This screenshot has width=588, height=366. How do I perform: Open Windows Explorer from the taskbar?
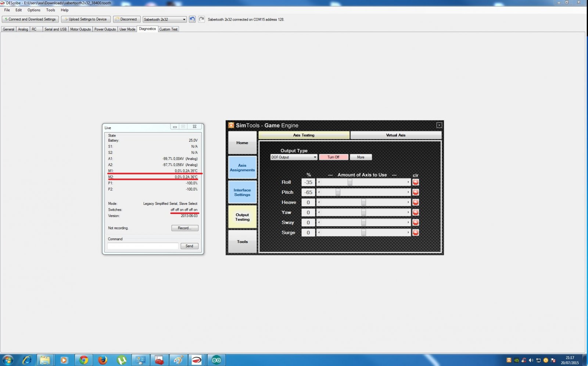tap(45, 360)
